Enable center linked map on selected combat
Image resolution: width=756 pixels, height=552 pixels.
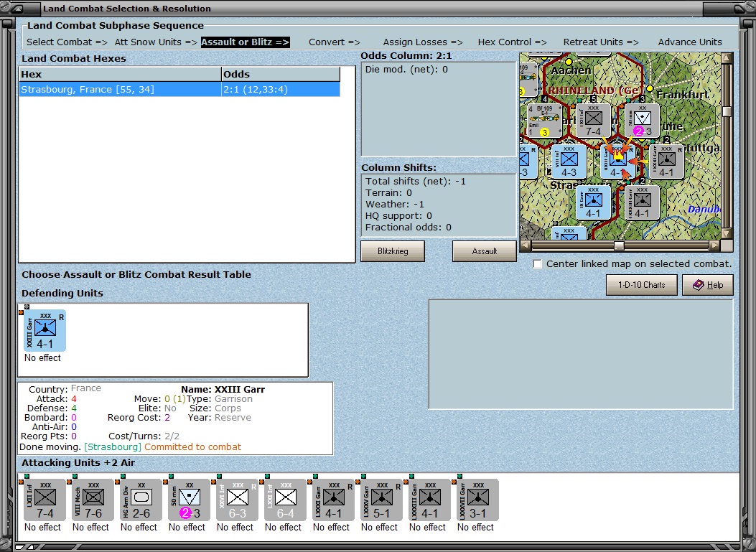coord(538,263)
